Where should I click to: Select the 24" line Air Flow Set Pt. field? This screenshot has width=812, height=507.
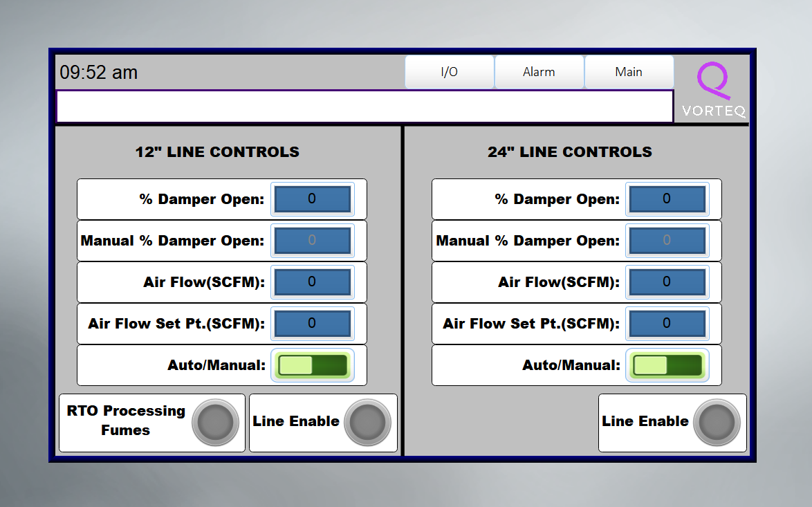(667, 324)
